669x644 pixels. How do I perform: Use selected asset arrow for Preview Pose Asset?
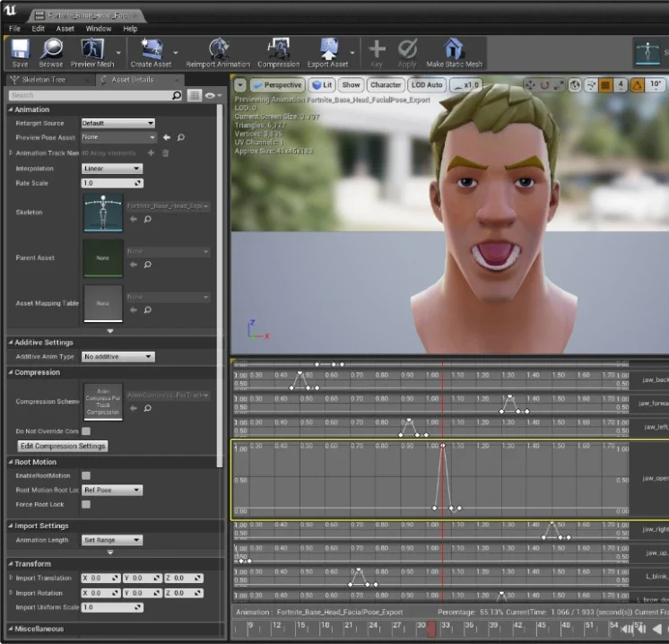point(167,137)
